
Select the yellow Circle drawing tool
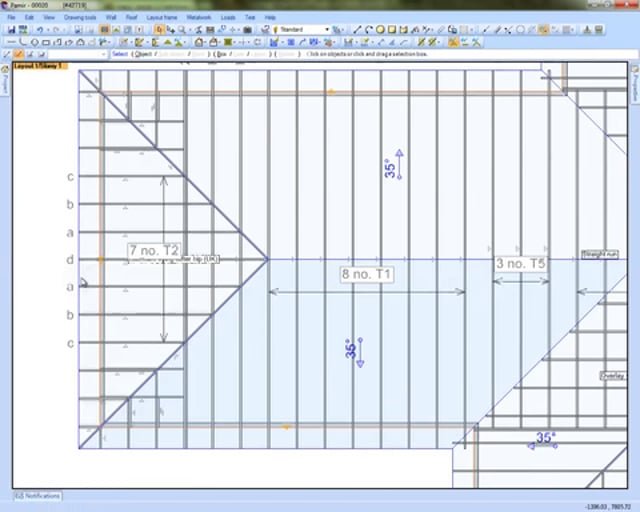pos(380,29)
